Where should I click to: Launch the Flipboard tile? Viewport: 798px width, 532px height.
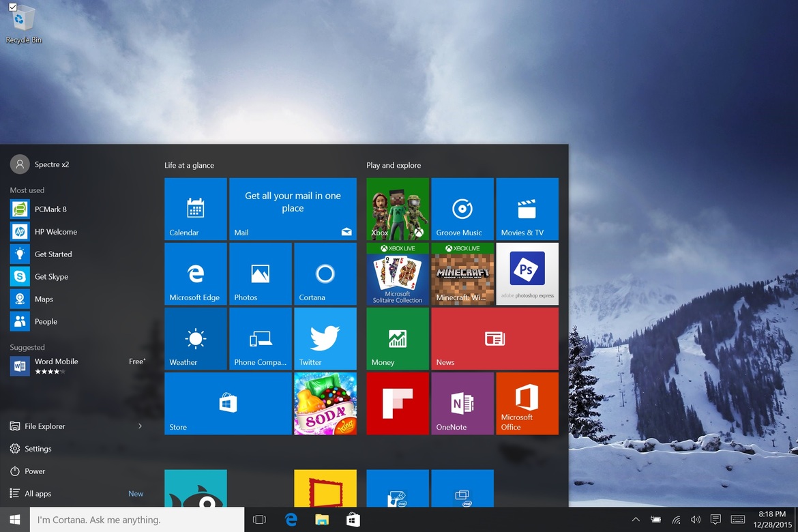398,403
